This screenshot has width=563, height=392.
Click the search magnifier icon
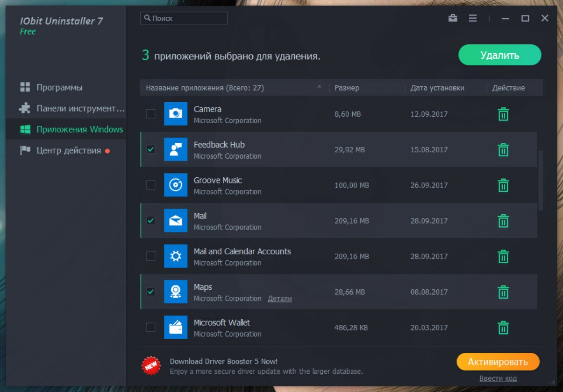tap(148, 18)
